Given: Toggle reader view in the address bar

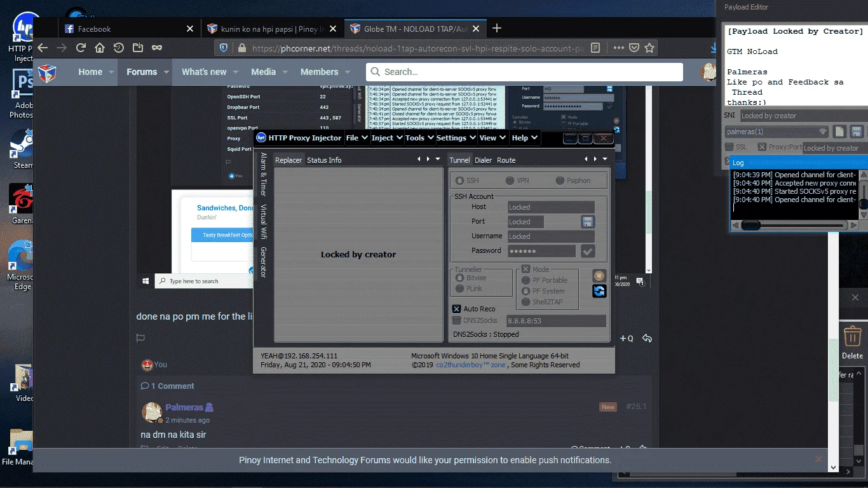Looking at the screenshot, I should 595,48.
